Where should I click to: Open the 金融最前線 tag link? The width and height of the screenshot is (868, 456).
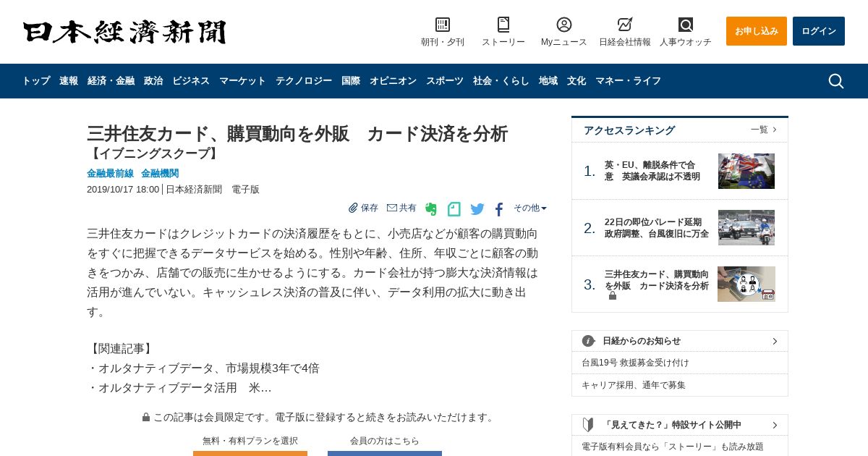[x=110, y=174]
